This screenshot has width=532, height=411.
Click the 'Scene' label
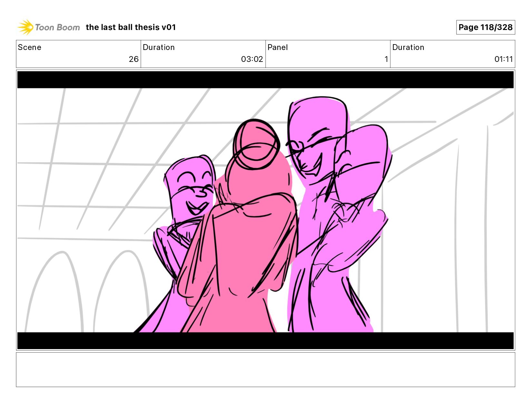click(x=30, y=47)
